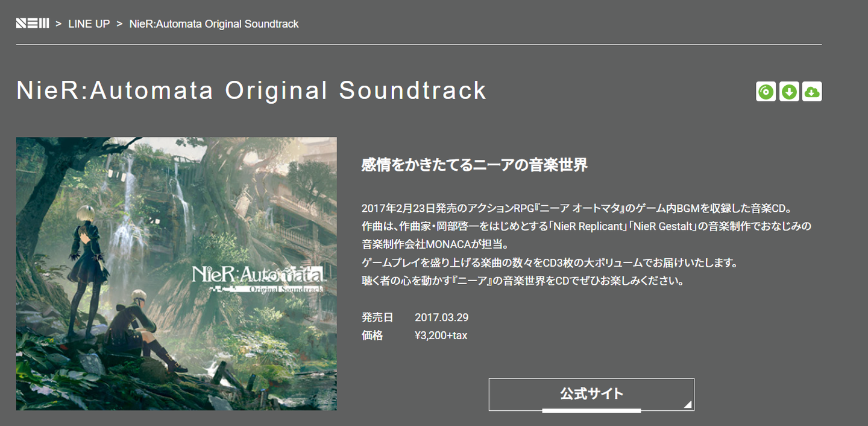Go home via the SEM logo
This screenshot has height=426, width=868.
tap(33, 24)
